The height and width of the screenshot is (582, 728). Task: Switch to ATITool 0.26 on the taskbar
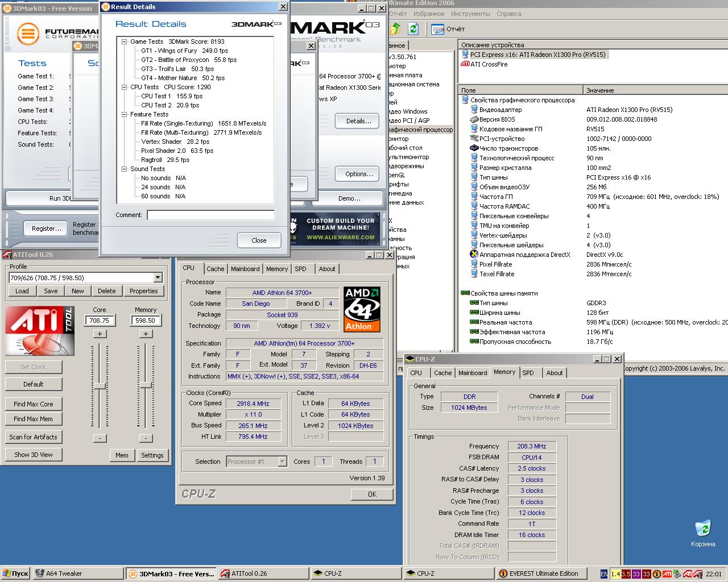pos(263,573)
